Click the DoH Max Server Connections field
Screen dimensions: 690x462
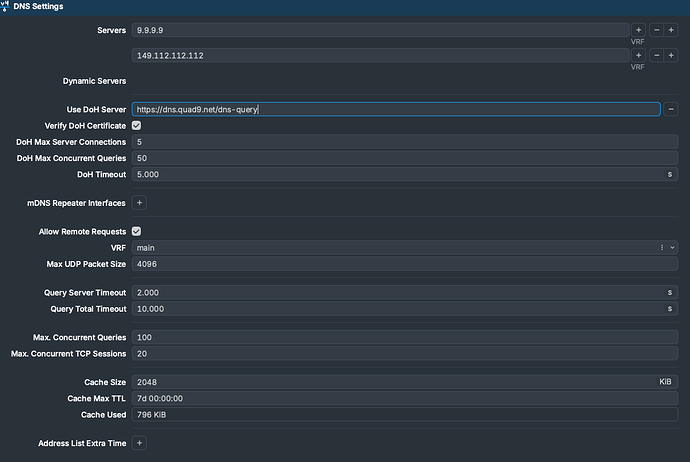405,142
